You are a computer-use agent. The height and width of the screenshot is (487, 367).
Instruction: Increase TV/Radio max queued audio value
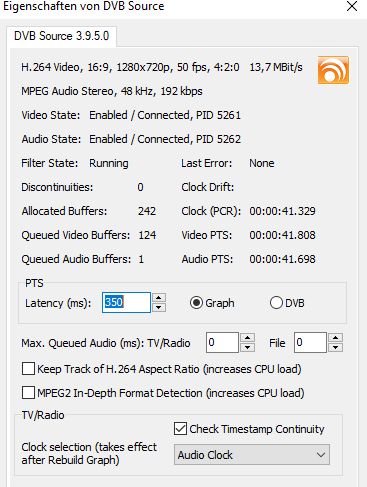(x=247, y=338)
